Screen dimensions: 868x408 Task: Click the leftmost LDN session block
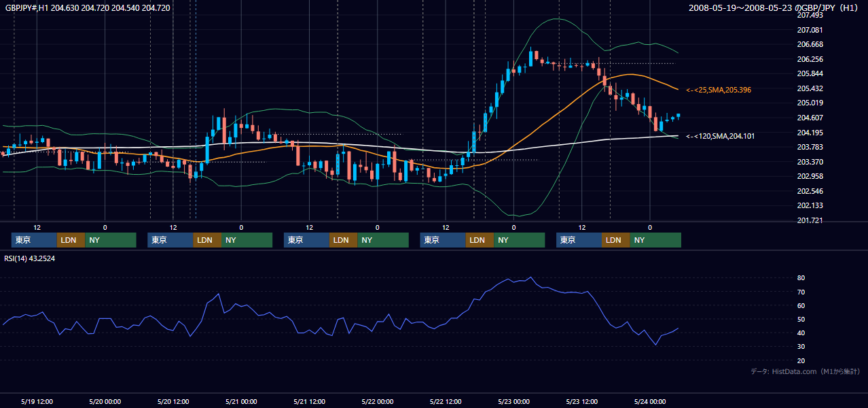(x=71, y=240)
